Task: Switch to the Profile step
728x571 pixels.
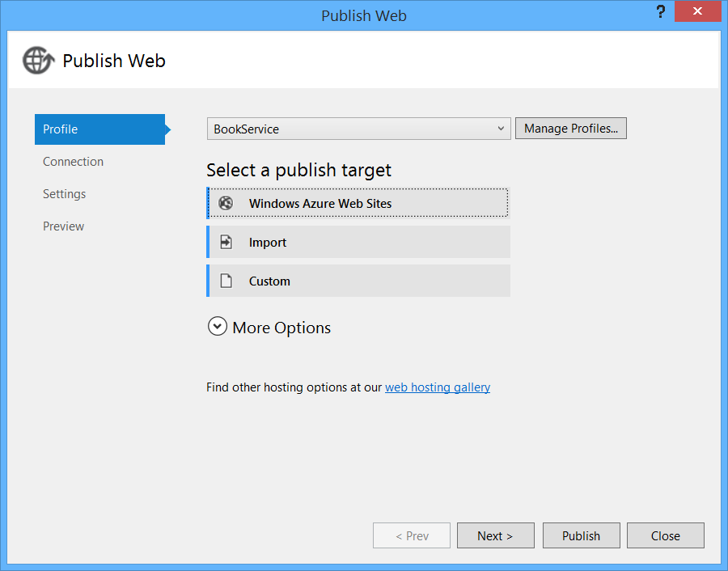Action: tap(99, 129)
